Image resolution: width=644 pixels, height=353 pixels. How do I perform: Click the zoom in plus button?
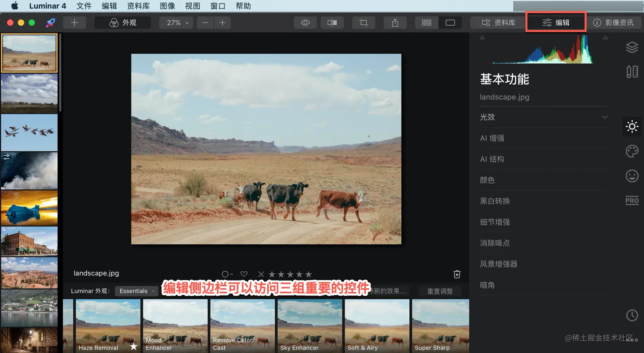click(x=222, y=23)
